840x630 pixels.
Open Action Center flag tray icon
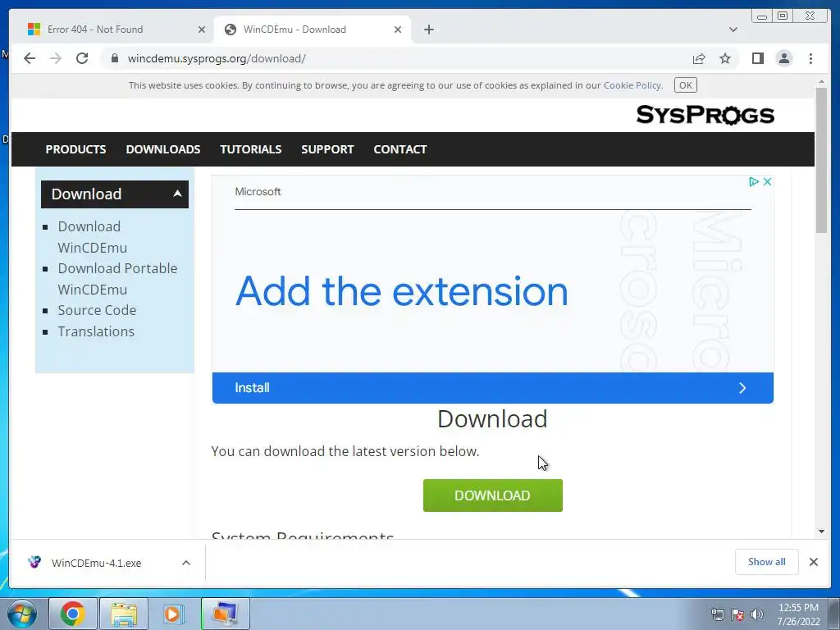[737, 614]
